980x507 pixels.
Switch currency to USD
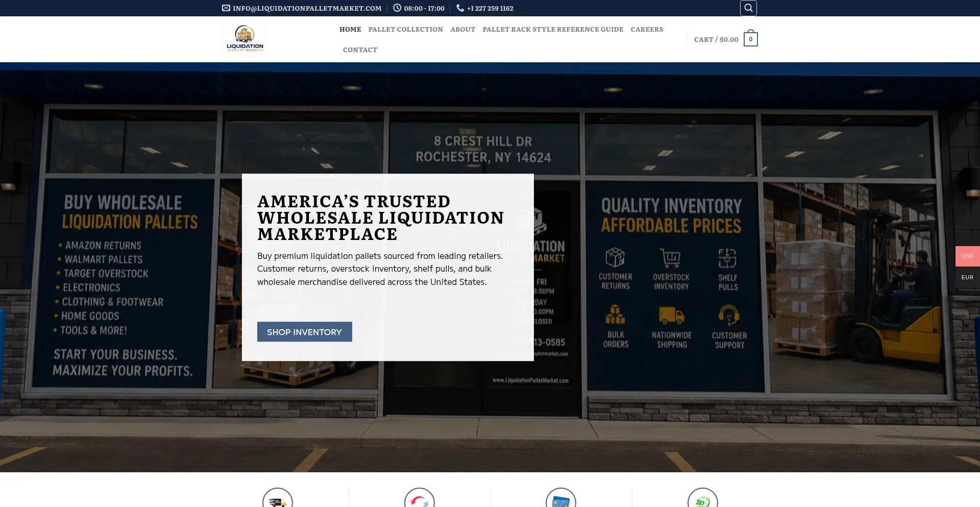pyautogui.click(x=967, y=256)
